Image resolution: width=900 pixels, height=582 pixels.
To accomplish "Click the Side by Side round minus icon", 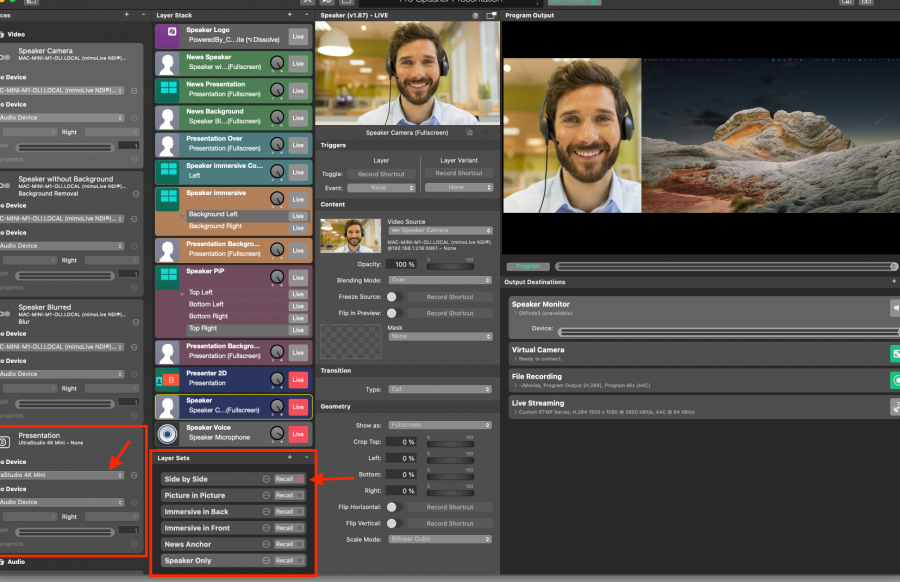I will coord(266,479).
